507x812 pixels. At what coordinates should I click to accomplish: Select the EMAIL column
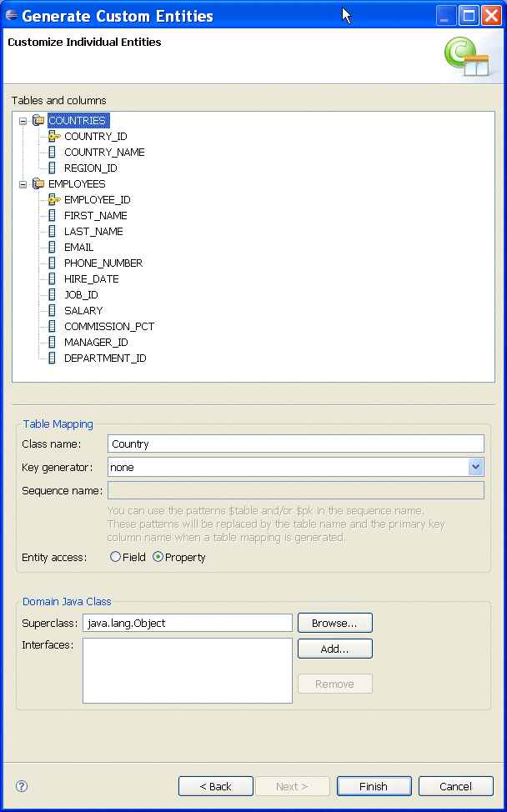coord(78,248)
